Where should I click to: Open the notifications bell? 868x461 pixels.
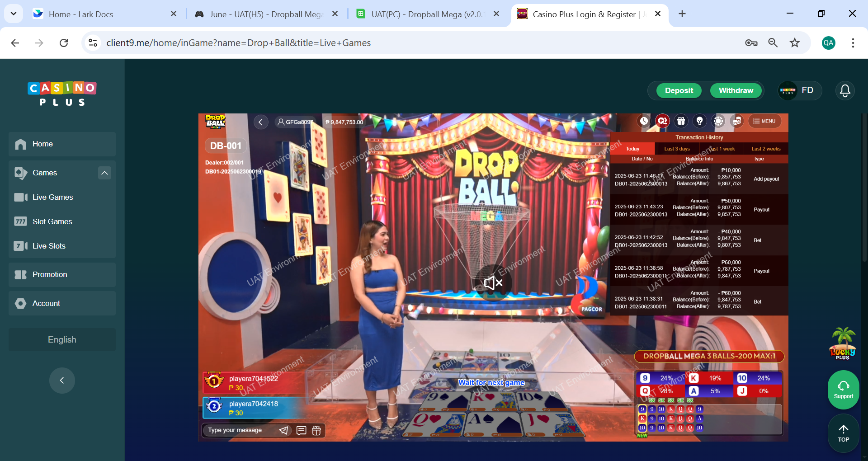coord(845,91)
